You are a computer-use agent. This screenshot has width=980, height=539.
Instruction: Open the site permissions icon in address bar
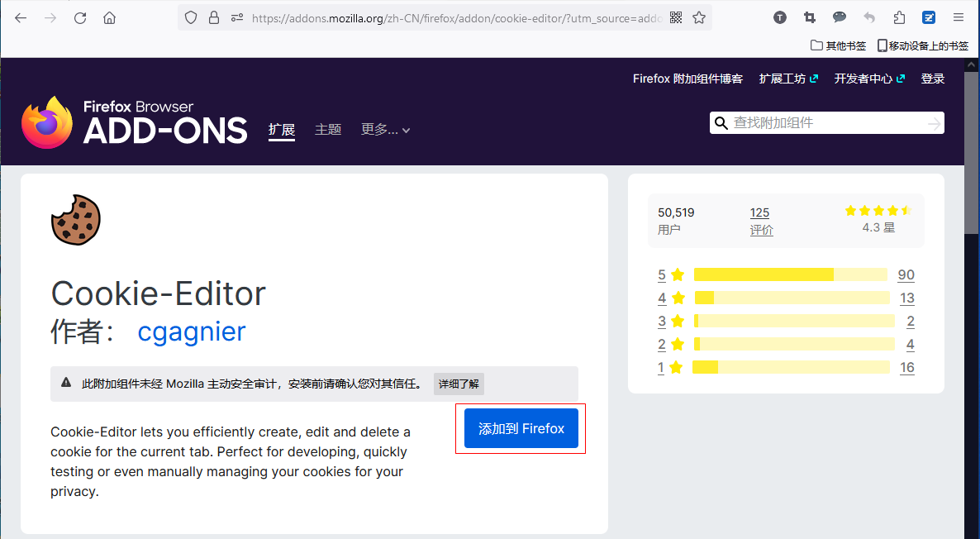click(237, 18)
